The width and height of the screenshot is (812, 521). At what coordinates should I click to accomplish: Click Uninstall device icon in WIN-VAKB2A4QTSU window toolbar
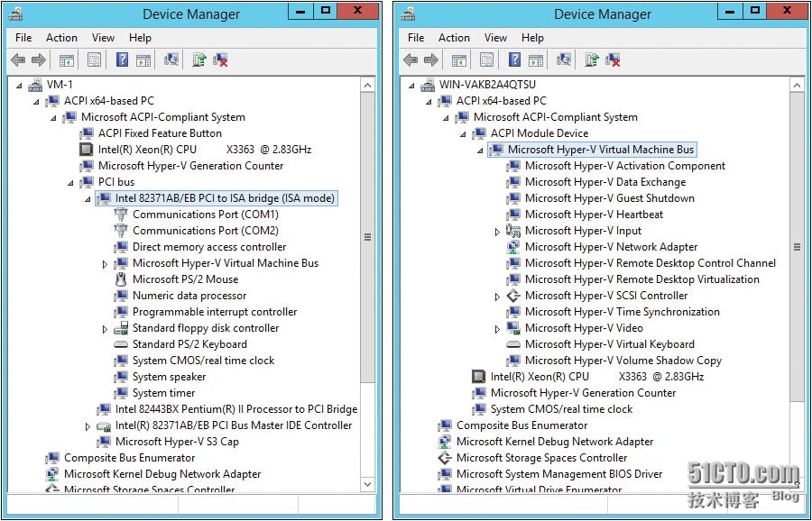614,60
